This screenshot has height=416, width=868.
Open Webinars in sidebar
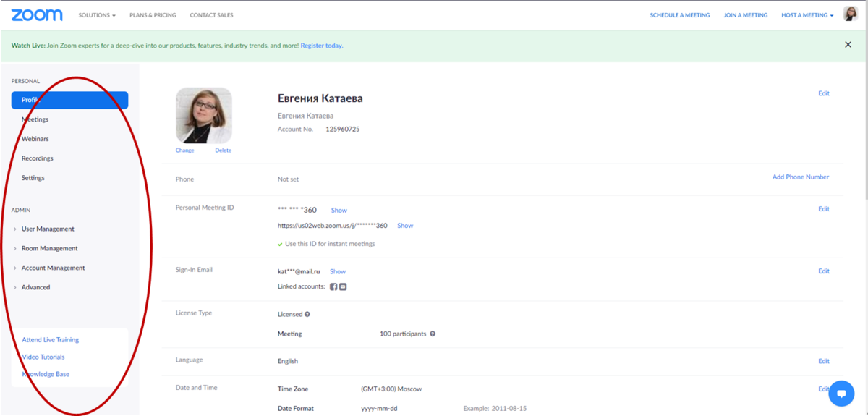pyautogui.click(x=35, y=139)
